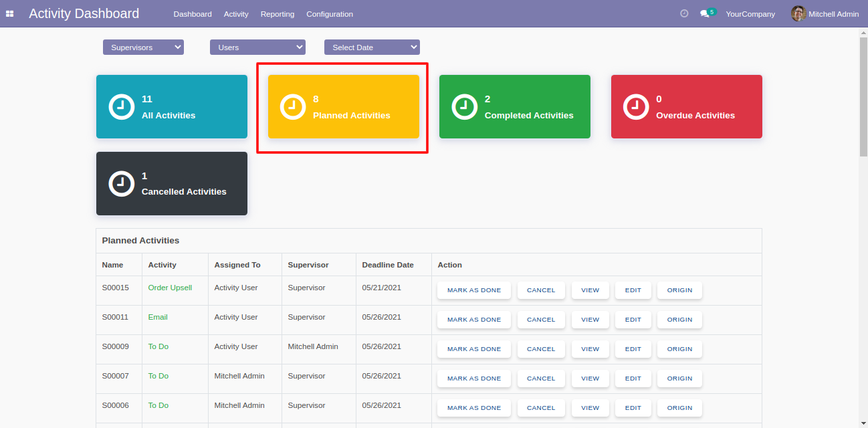View the S00006 activity

[x=590, y=408]
